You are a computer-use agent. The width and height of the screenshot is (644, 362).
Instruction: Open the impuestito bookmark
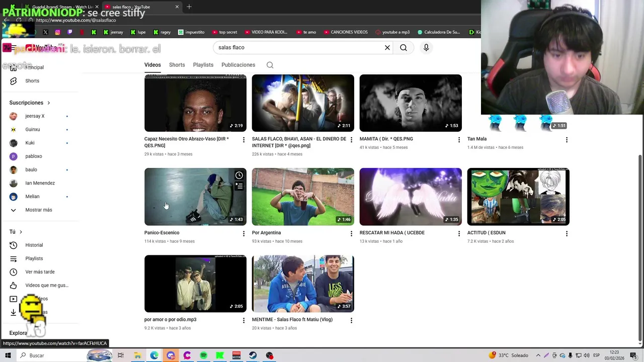pos(191,32)
